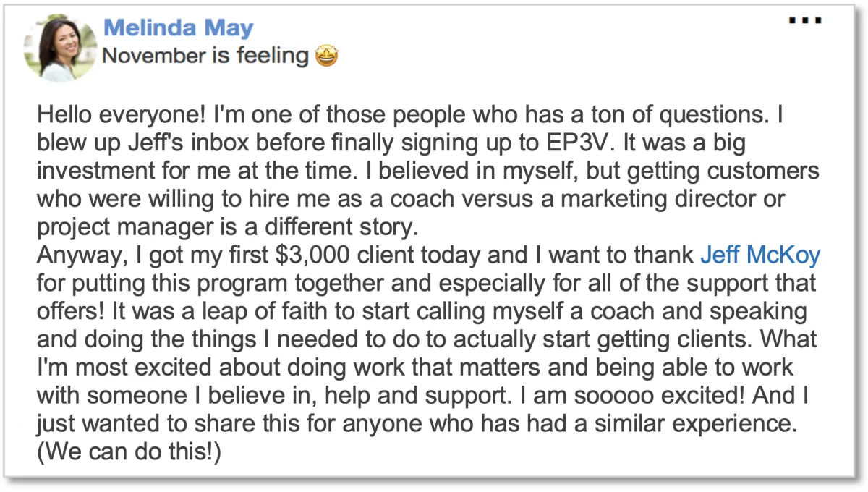
Task: Open the tagged Jeff McKoy profile link
Action: (760, 255)
